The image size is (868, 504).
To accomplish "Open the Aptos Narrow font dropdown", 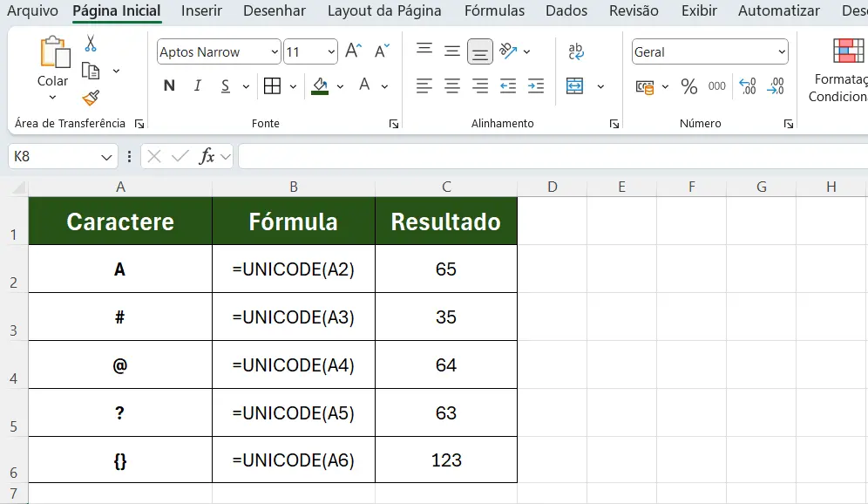I will click(275, 52).
